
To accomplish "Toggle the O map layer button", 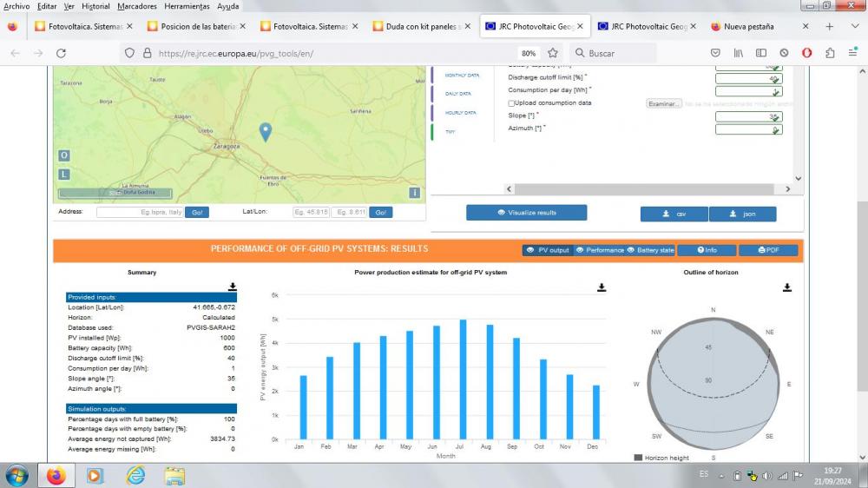I will coord(64,155).
